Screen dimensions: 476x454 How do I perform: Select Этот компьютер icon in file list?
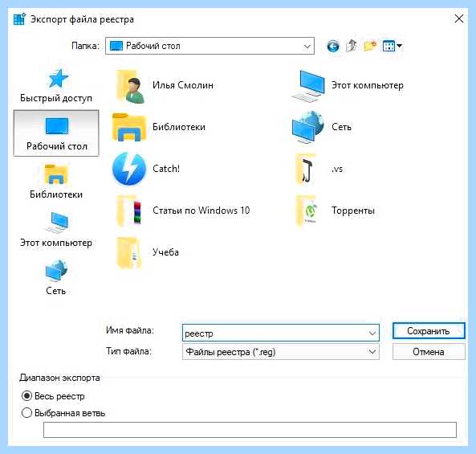[309, 86]
